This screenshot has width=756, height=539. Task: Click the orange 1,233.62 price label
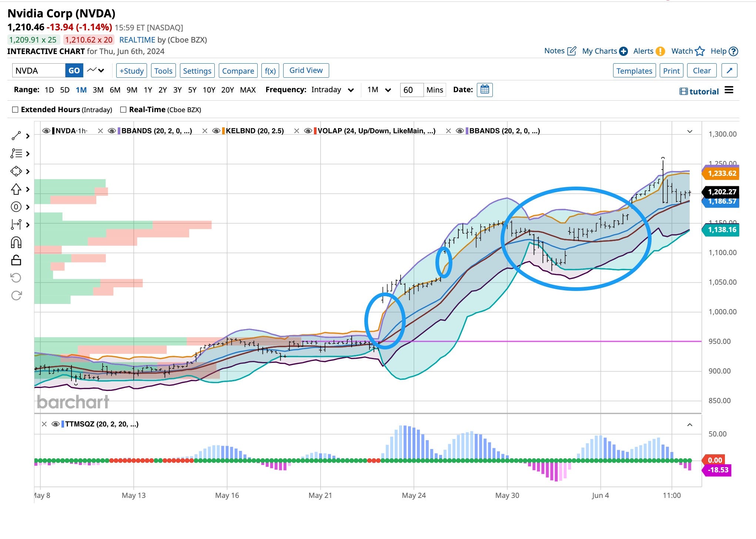(720, 173)
